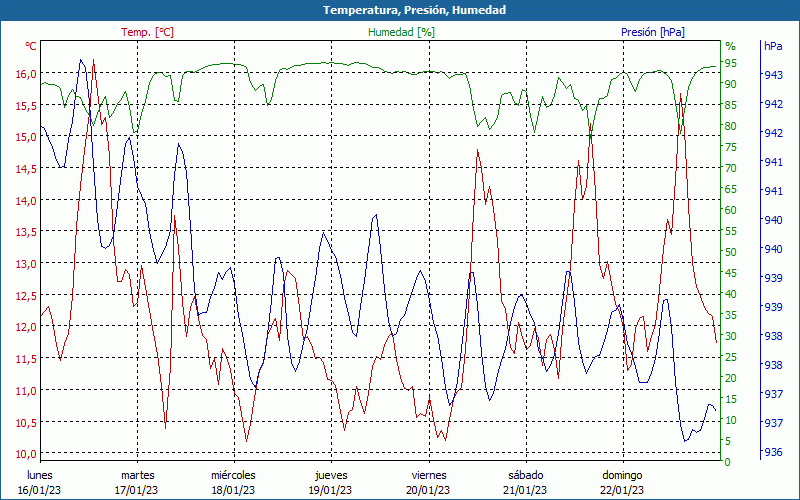
Task: Click the '16/01/23' date label
Action: pos(39,490)
